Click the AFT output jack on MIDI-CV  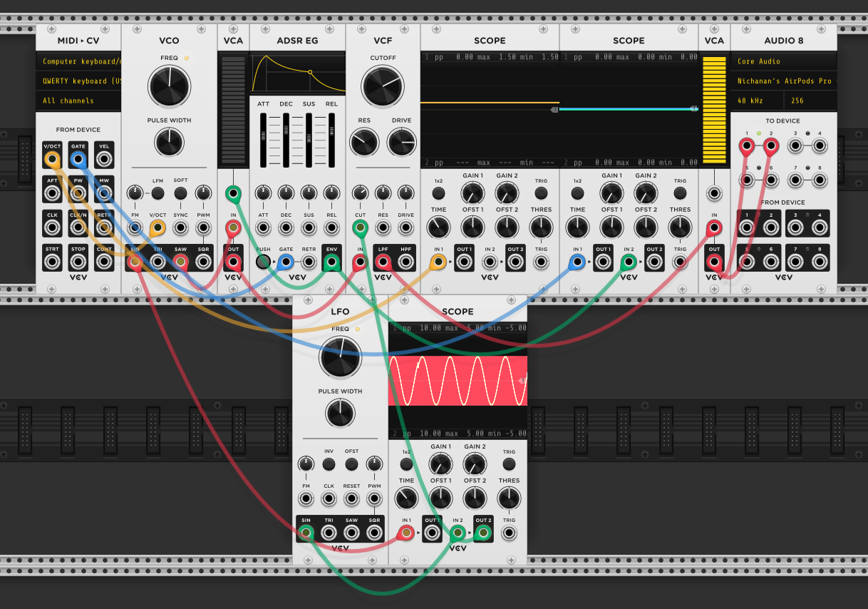click(52, 193)
